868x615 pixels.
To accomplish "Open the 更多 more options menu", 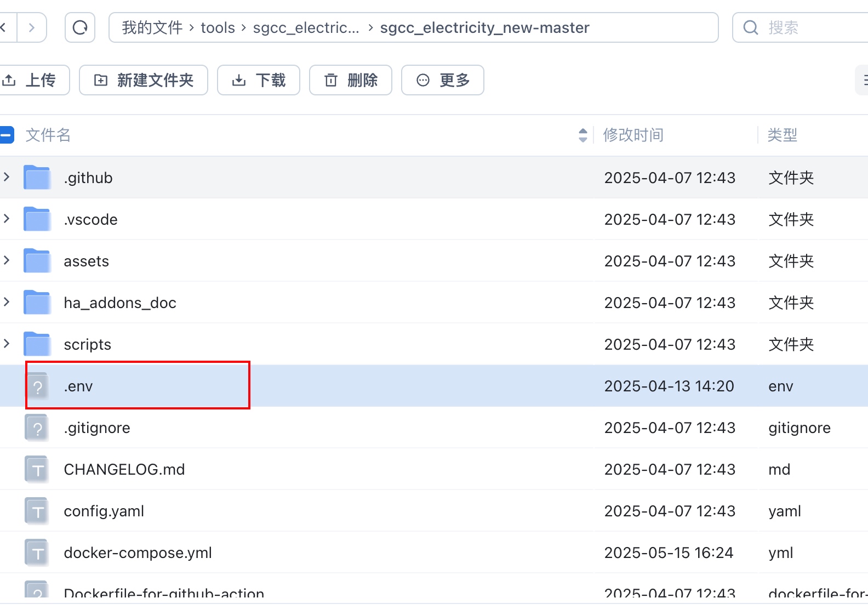I will pos(443,80).
